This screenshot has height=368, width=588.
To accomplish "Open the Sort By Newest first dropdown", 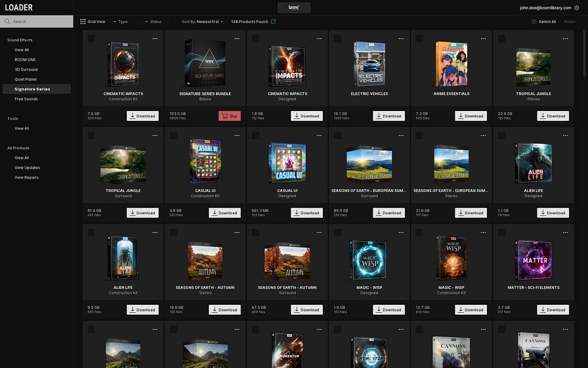I will pyautogui.click(x=202, y=21).
